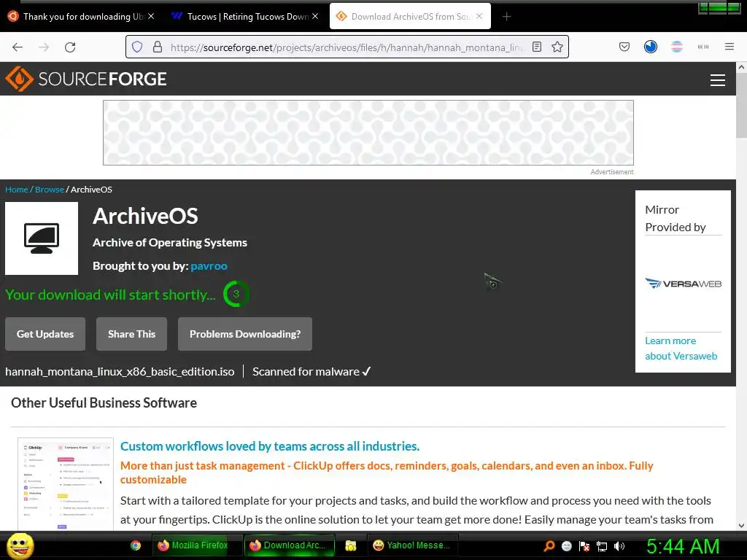Click the top banner advertisement
The image size is (747, 560).
pos(368,133)
